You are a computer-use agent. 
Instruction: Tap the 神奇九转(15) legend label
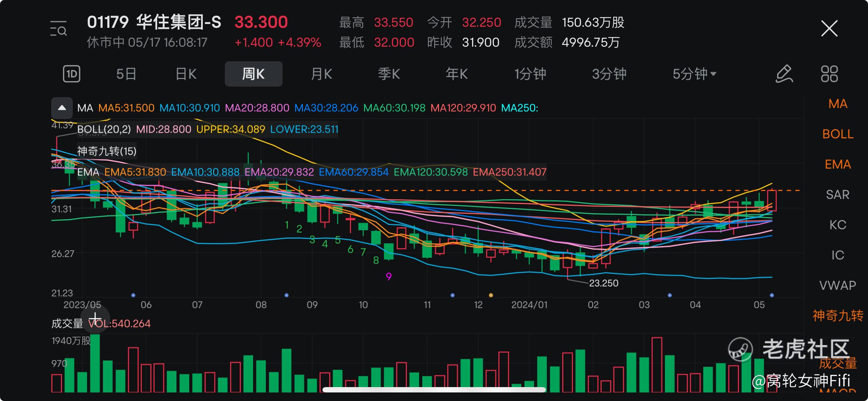tap(107, 151)
